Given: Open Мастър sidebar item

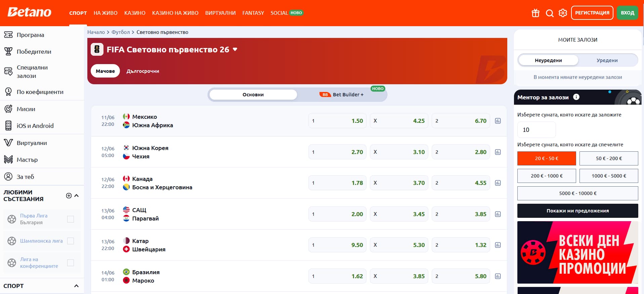Looking at the screenshot, I should tap(42, 160).
